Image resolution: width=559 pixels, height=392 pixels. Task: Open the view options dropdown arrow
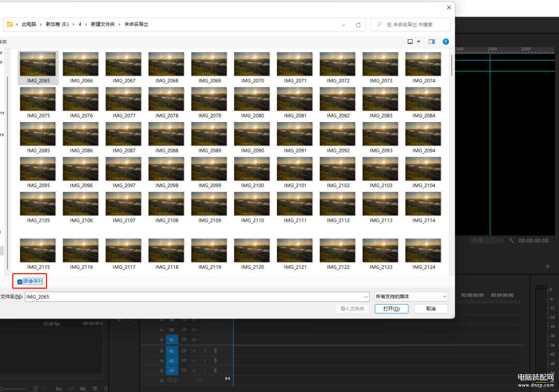(419, 42)
